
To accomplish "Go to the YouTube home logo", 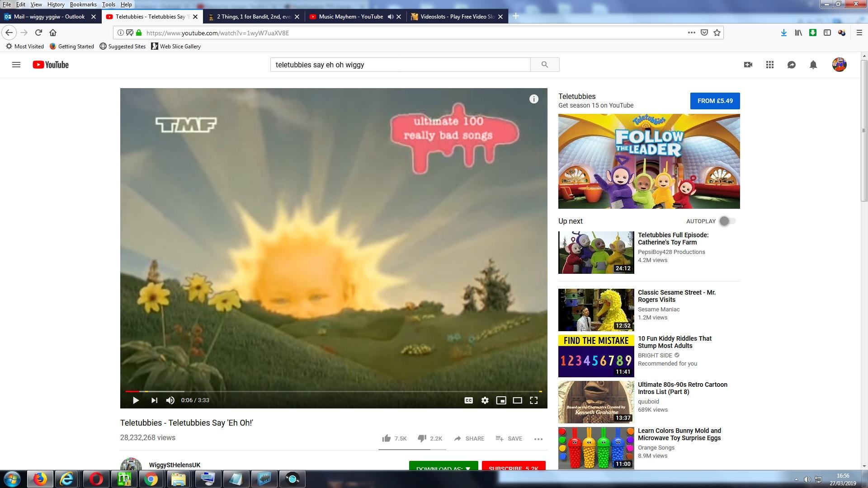I will click(x=51, y=65).
